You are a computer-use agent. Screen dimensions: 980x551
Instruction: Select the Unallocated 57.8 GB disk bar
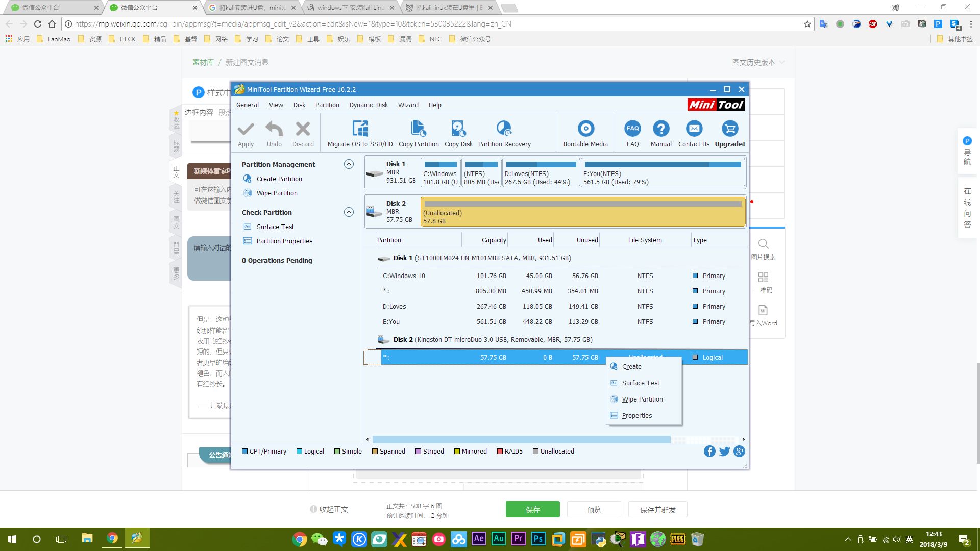click(x=583, y=211)
